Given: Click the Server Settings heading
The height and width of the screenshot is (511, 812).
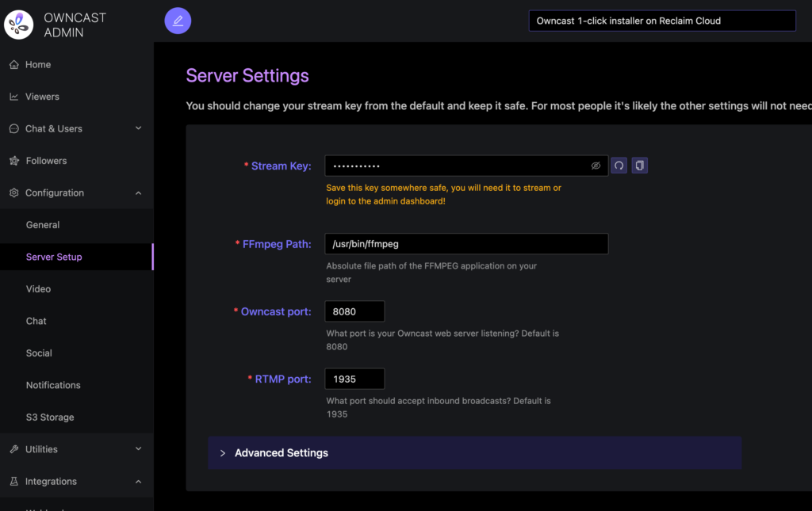Looking at the screenshot, I should tap(247, 75).
